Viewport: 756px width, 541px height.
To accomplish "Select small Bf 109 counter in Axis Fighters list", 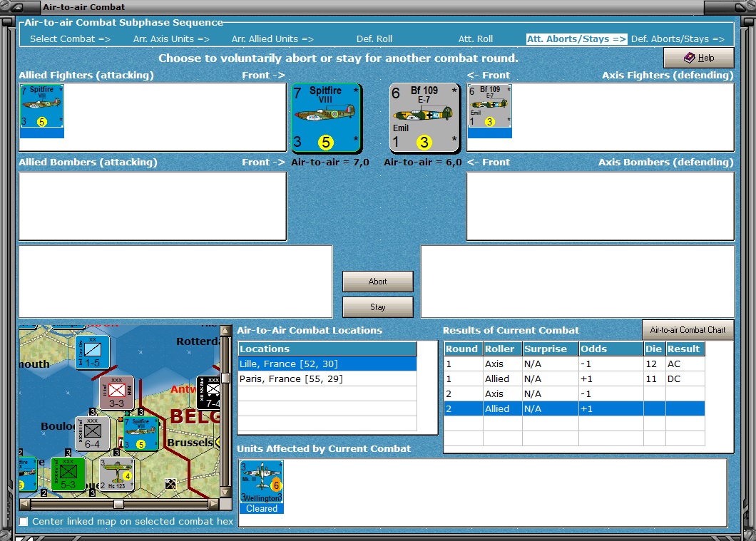I will [x=489, y=110].
